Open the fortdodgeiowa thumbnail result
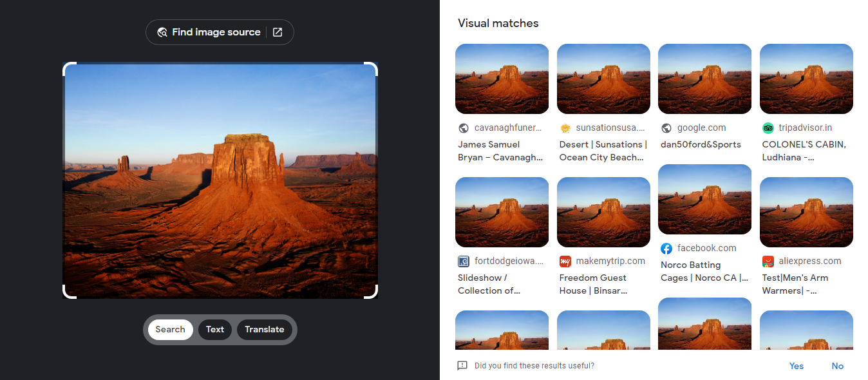 point(502,212)
